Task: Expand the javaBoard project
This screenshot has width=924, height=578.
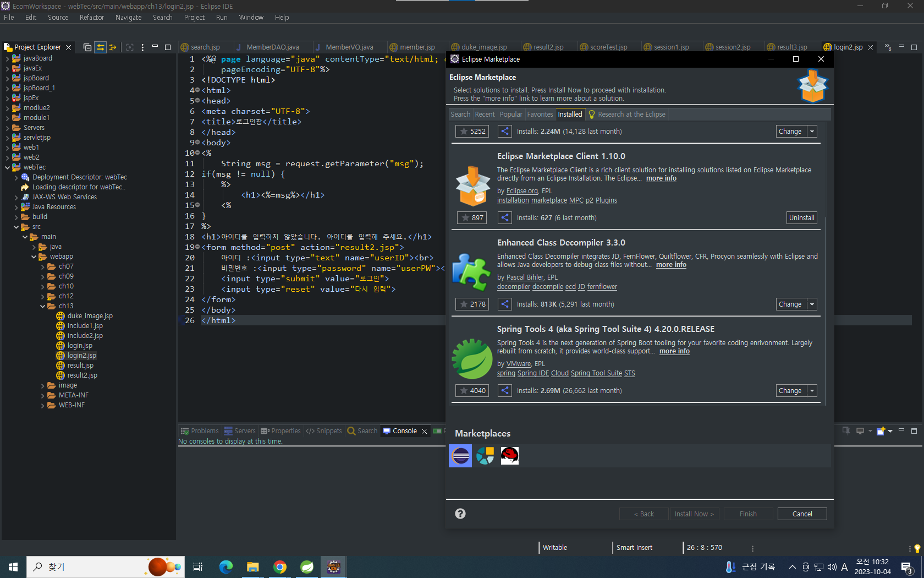Action: click(x=8, y=58)
